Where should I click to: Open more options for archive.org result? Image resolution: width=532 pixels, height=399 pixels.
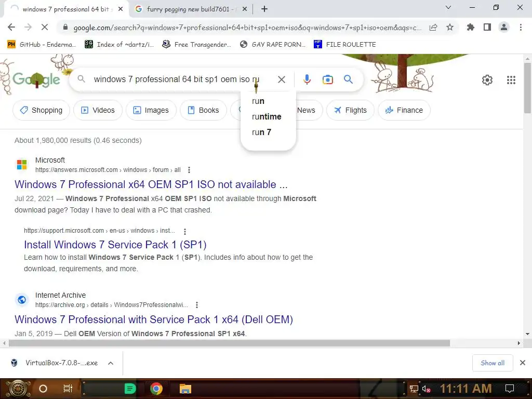[x=196, y=305]
